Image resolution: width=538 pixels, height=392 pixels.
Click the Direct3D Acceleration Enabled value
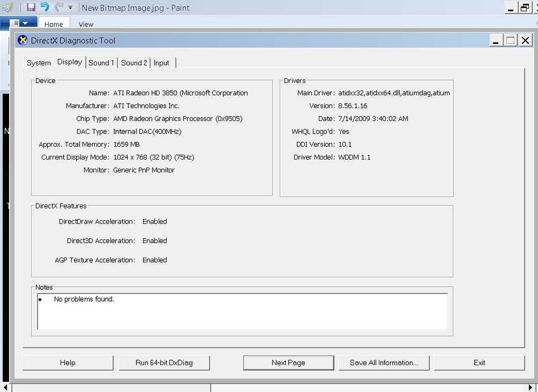(x=155, y=241)
